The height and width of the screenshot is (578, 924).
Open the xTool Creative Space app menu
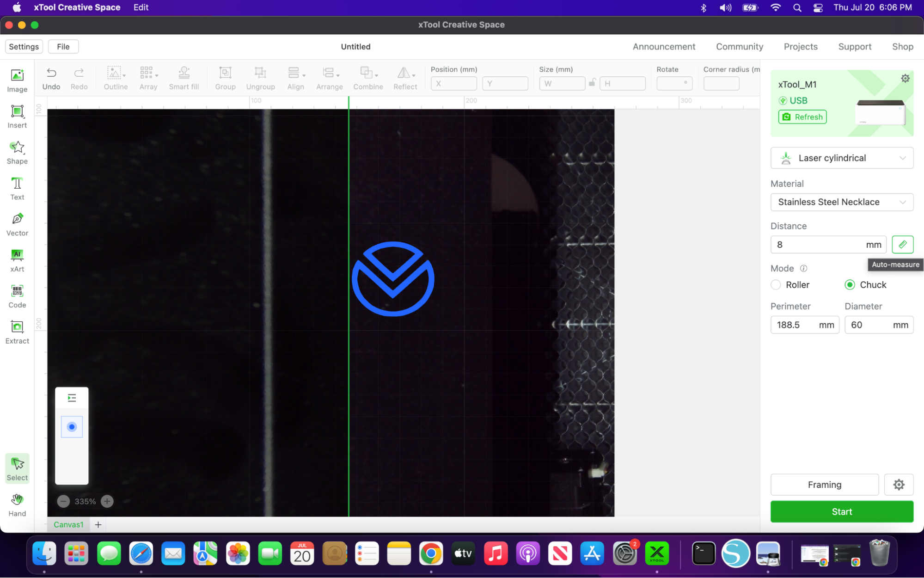pos(77,7)
